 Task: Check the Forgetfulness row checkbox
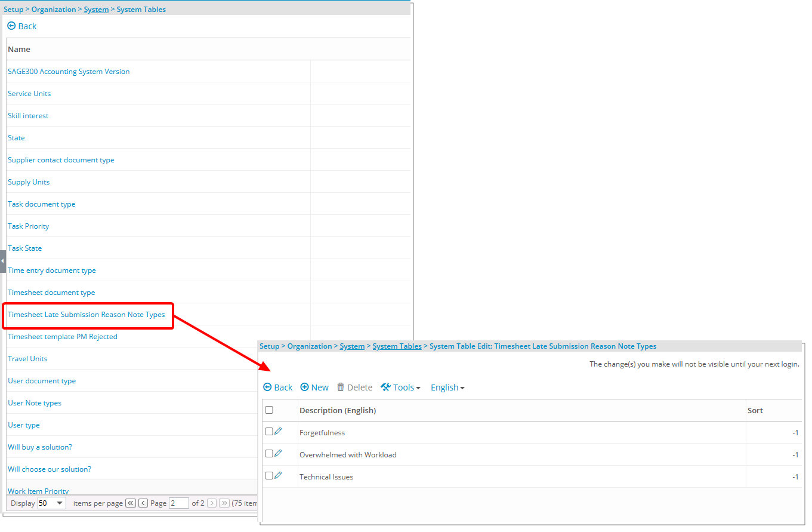[x=269, y=432]
